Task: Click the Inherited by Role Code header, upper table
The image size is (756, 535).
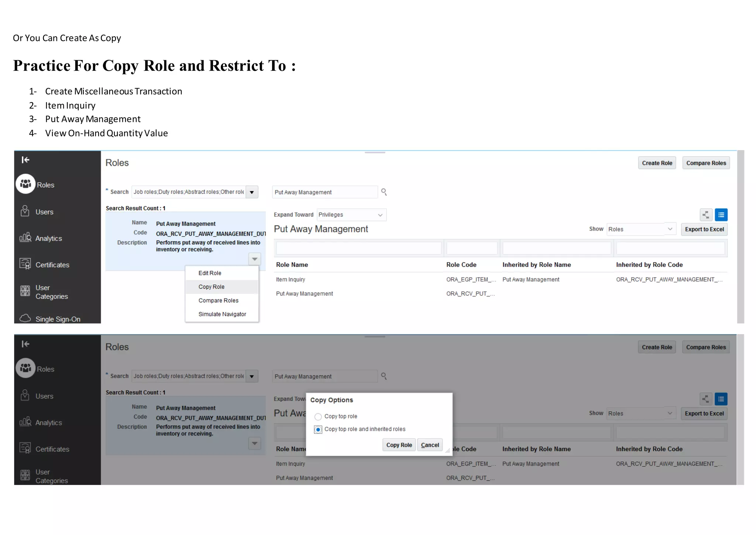Action: click(649, 265)
